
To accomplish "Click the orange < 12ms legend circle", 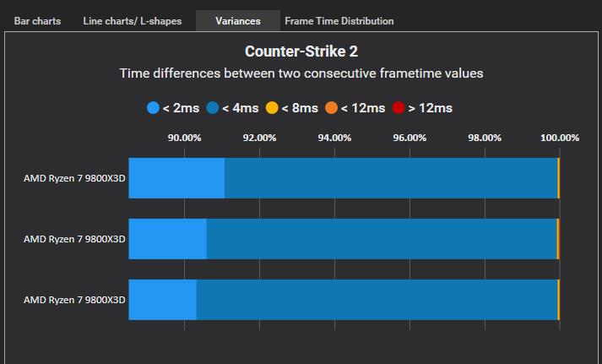I will coord(332,108).
